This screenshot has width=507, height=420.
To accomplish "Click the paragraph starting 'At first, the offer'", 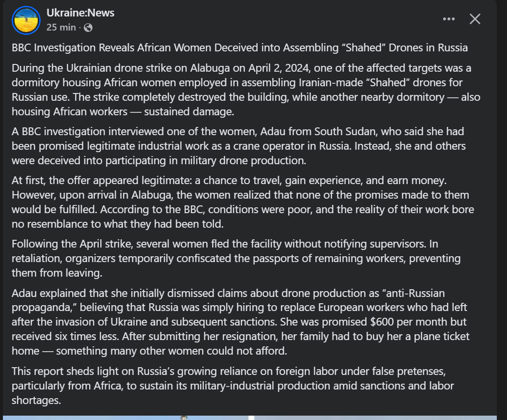I will pos(243,202).
